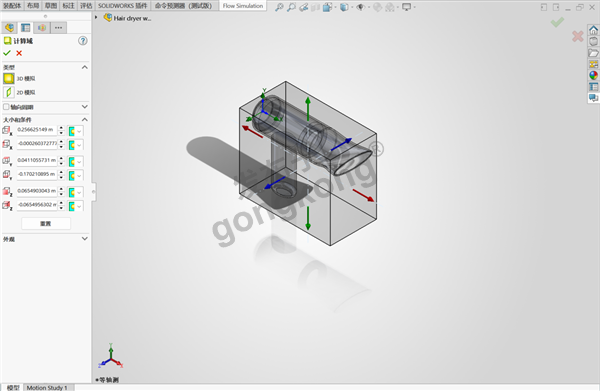The image size is (600, 391).
Task: Edit X max value 0.256625149 m
Action: pyautogui.click(x=37, y=130)
